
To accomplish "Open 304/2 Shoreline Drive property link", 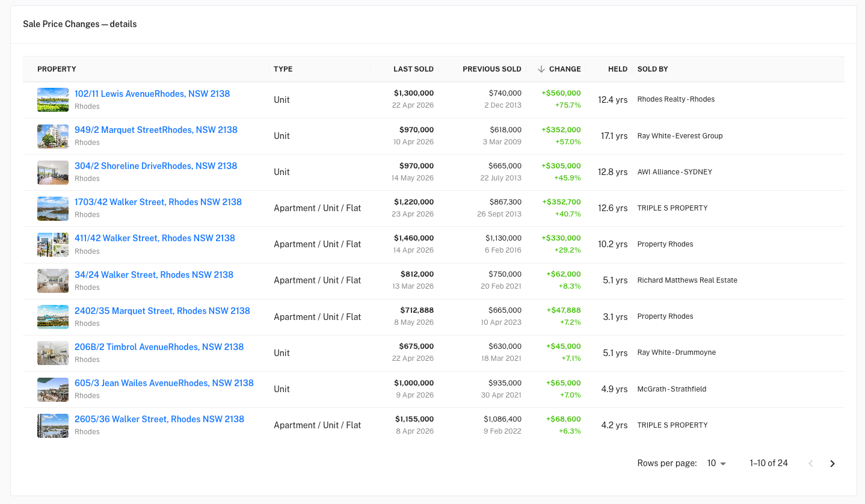I will 156,166.
